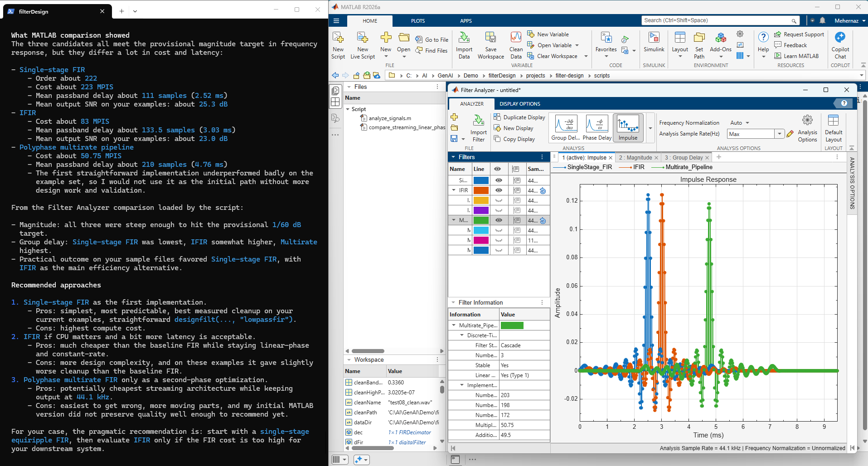Click New Variable button
This screenshot has height=466, width=868.
tap(548, 34)
